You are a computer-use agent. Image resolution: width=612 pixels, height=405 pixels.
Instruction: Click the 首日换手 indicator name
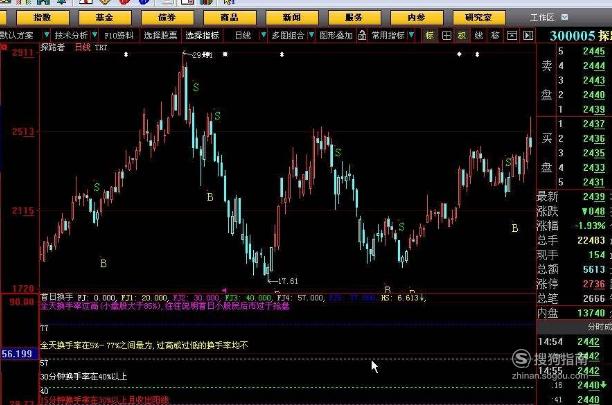pyautogui.click(x=57, y=297)
